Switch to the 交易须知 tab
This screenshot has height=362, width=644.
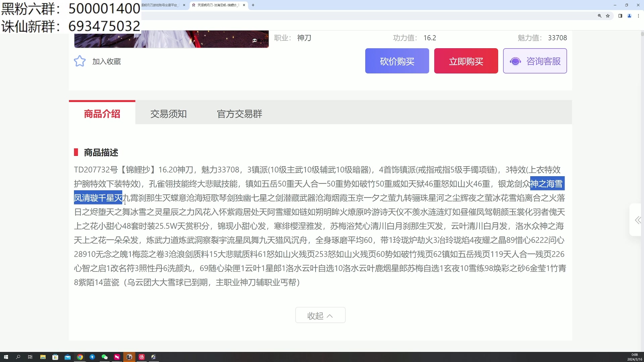coord(168,114)
